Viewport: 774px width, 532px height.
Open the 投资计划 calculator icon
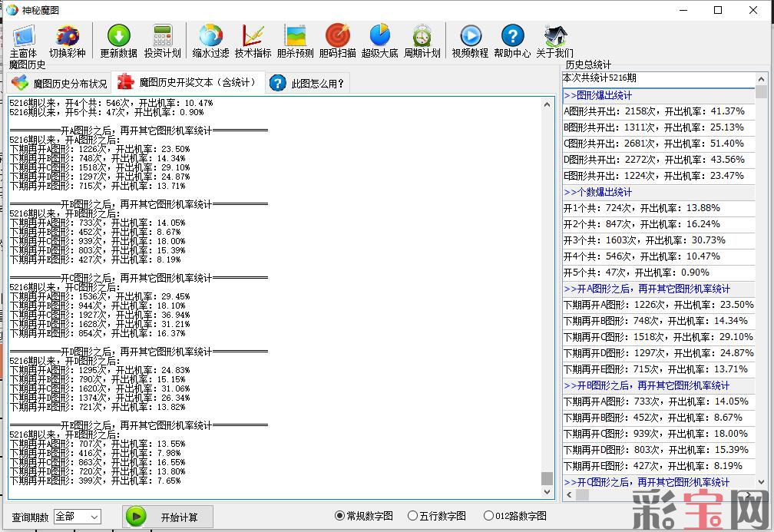tap(162, 41)
